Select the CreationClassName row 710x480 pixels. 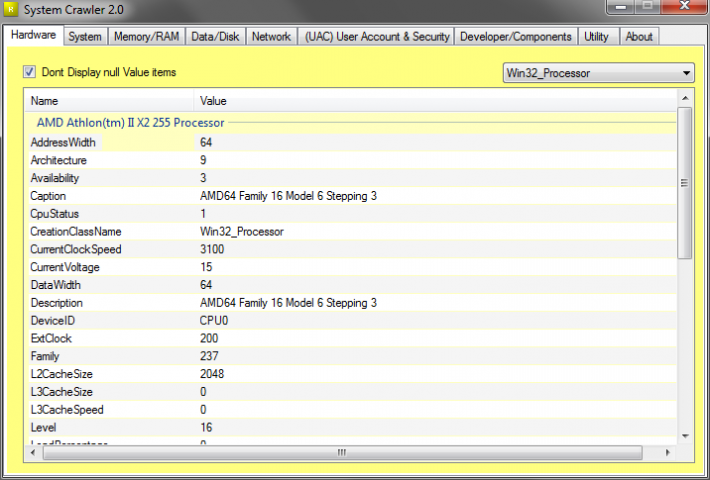pos(352,231)
